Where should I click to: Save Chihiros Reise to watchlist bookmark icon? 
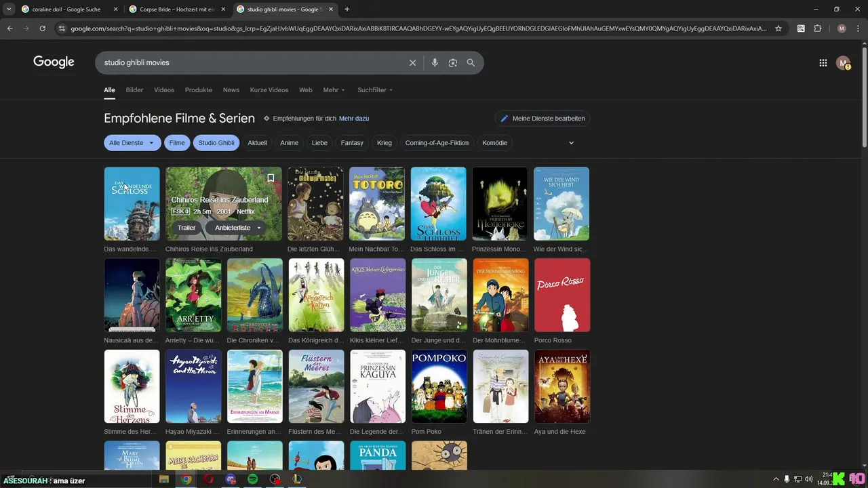(271, 178)
